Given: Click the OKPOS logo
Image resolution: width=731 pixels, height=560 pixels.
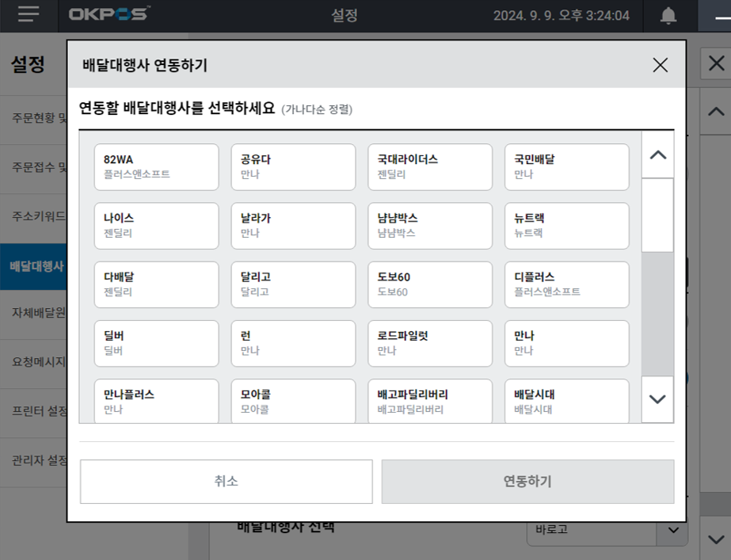Looking at the screenshot, I should pyautogui.click(x=109, y=15).
